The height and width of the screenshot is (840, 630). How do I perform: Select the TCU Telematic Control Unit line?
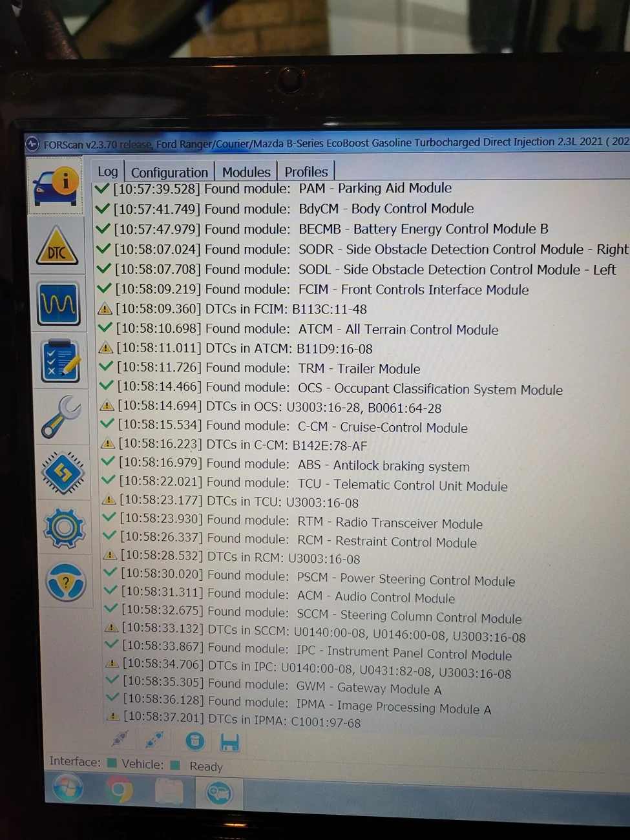click(x=306, y=484)
